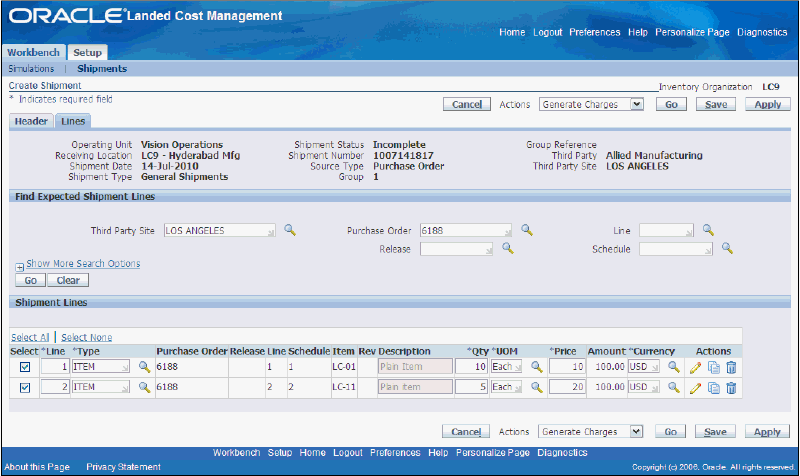Click the bottom Cancel button

pyautogui.click(x=466, y=432)
